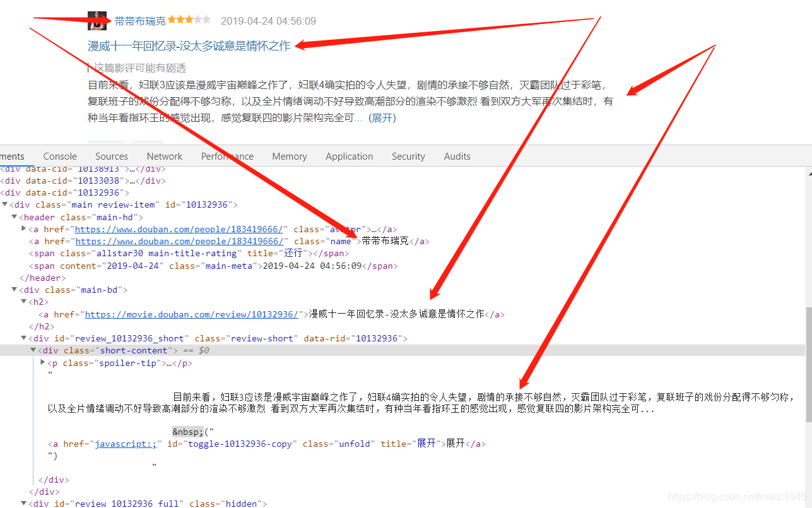The width and height of the screenshot is (812, 508).
Task: Click spoiler notice 这篇影评可能有剧透
Action: coord(140,68)
